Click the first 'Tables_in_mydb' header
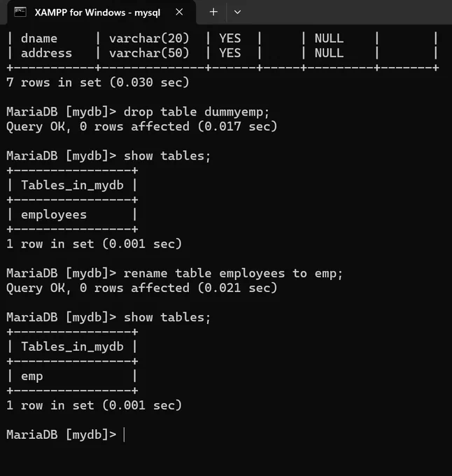This screenshot has height=476, width=452. pos(72,185)
